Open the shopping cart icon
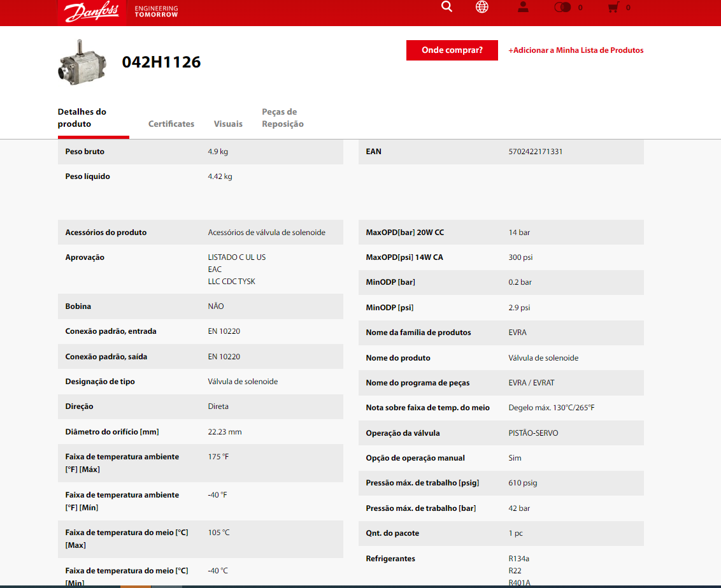Screen dimensions: 721x588 point(613,8)
